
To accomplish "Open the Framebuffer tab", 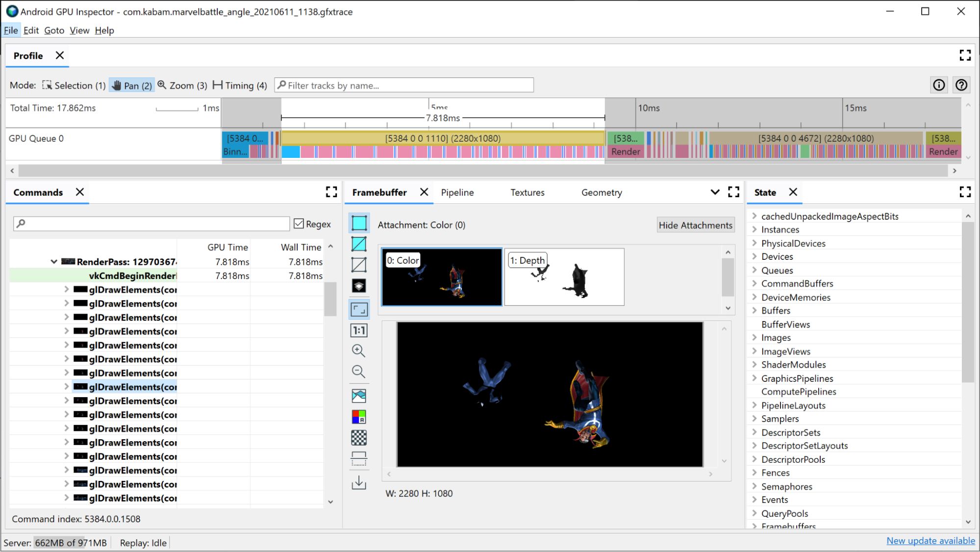I will [379, 193].
